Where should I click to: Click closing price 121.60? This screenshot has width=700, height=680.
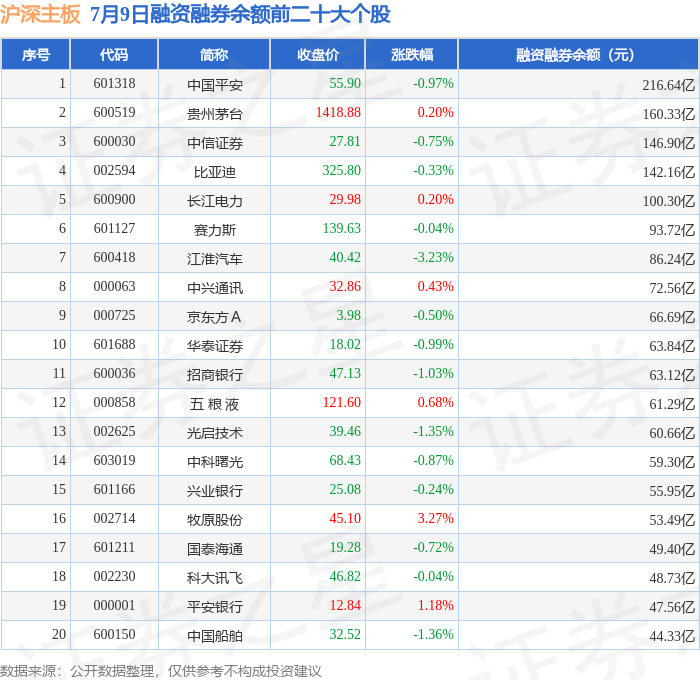pyautogui.click(x=342, y=402)
